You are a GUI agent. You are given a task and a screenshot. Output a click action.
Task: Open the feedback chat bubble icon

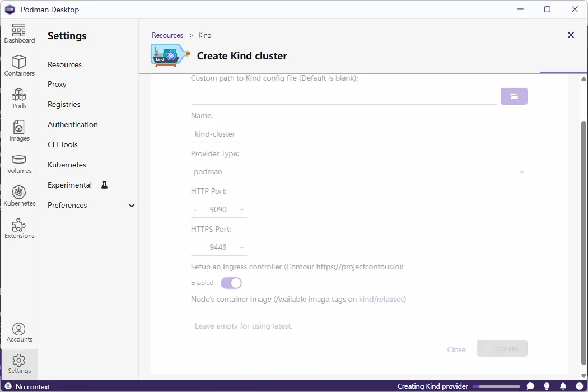530,386
